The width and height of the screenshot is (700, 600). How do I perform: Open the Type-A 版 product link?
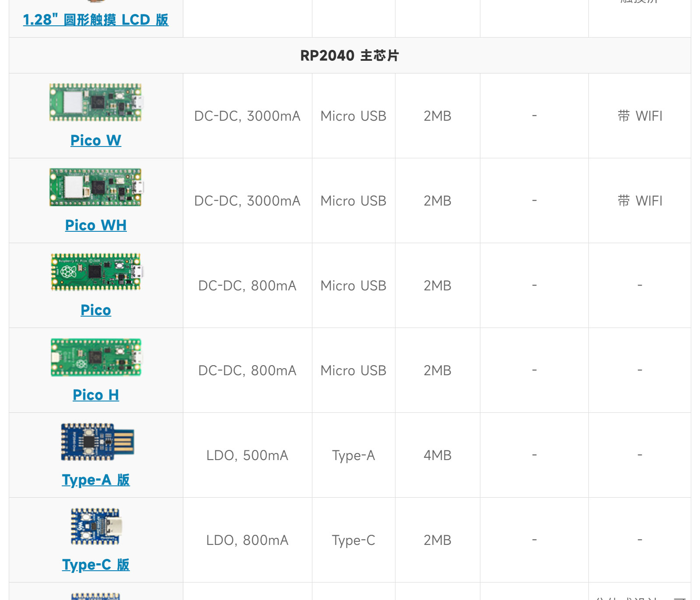pos(96,480)
